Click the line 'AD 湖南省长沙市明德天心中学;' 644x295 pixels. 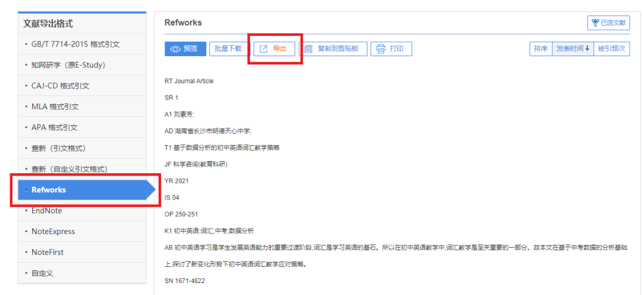tap(208, 131)
